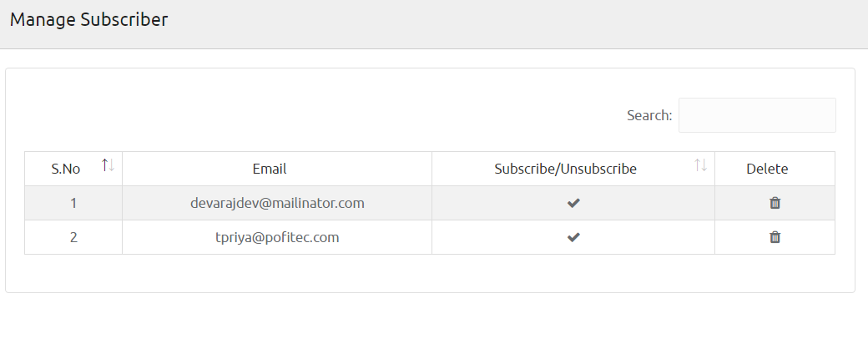Select the Email column header
Screen dimensions: 868x339
point(270,169)
